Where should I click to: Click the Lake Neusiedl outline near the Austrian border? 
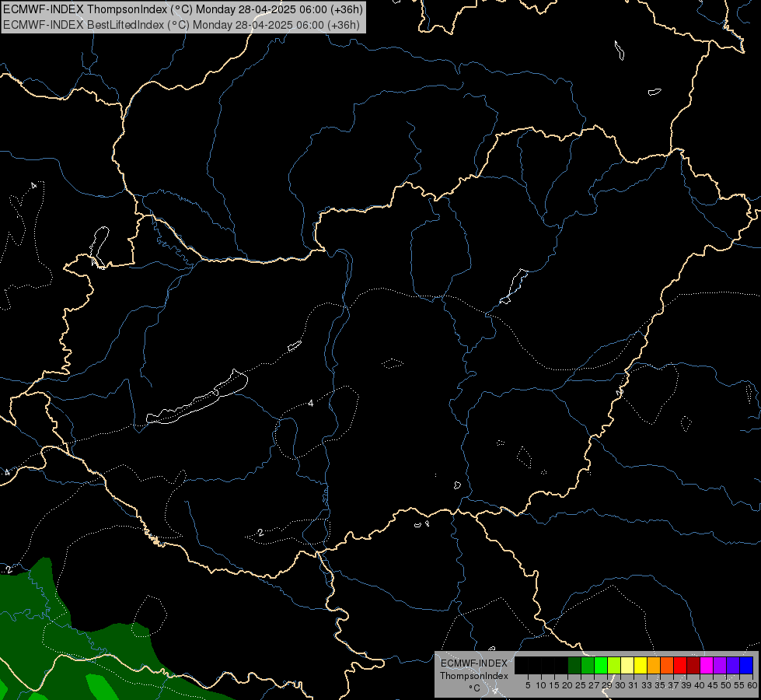tap(100, 247)
